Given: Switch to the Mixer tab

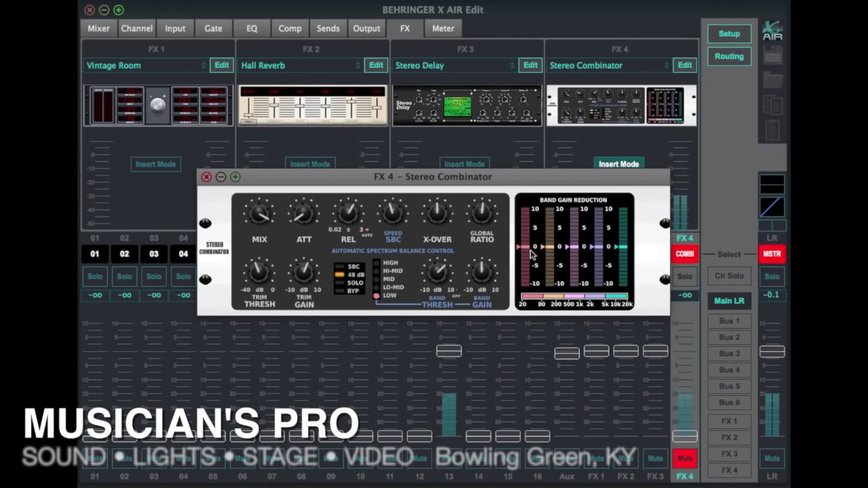Looking at the screenshot, I should [x=98, y=28].
